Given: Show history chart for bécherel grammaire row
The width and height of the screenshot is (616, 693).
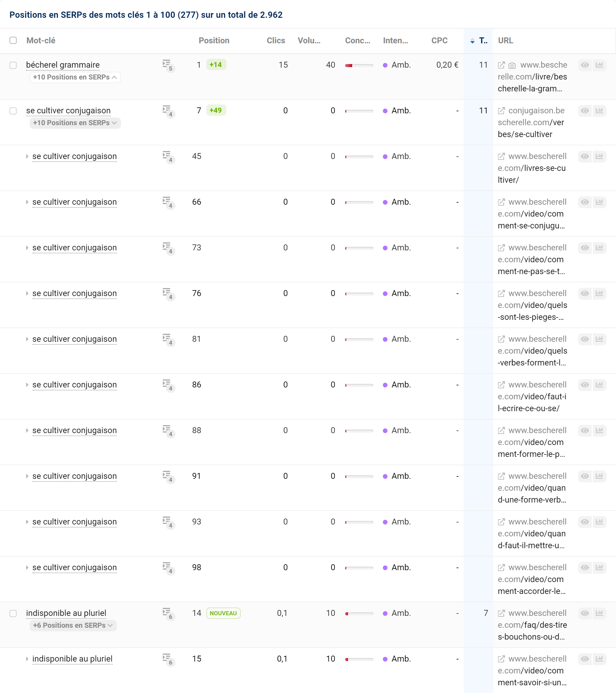Looking at the screenshot, I should (x=599, y=65).
